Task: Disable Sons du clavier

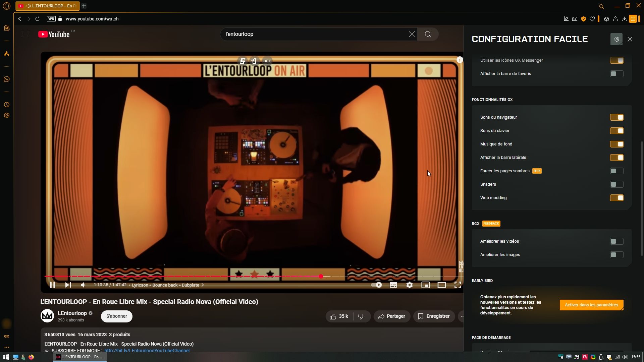Action: click(616, 131)
